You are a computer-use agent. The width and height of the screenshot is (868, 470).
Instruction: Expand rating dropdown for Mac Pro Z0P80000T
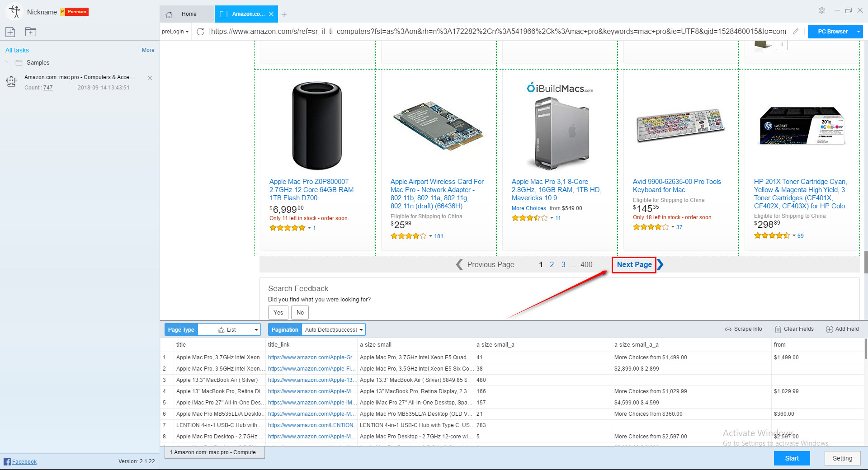pyautogui.click(x=309, y=228)
